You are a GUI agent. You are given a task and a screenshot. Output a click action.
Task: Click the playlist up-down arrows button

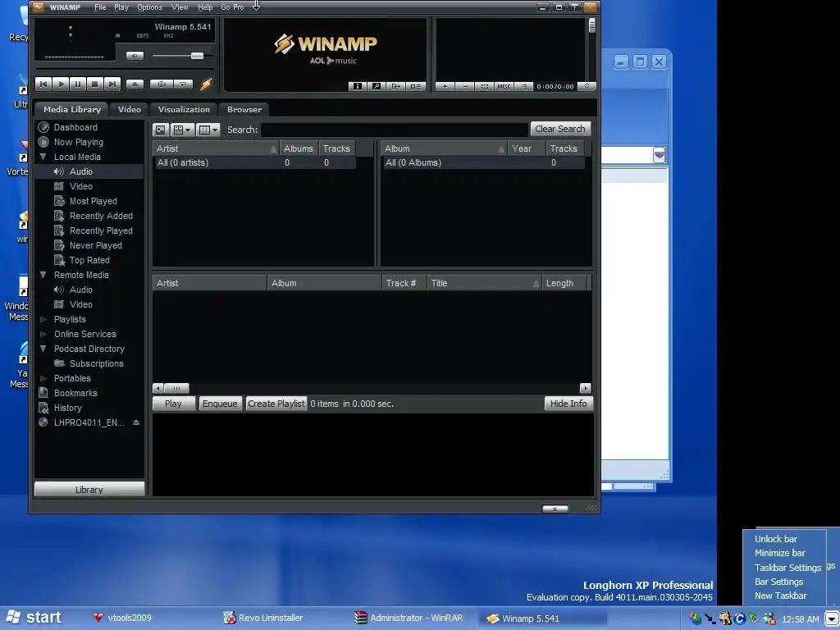(x=587, y=86)
